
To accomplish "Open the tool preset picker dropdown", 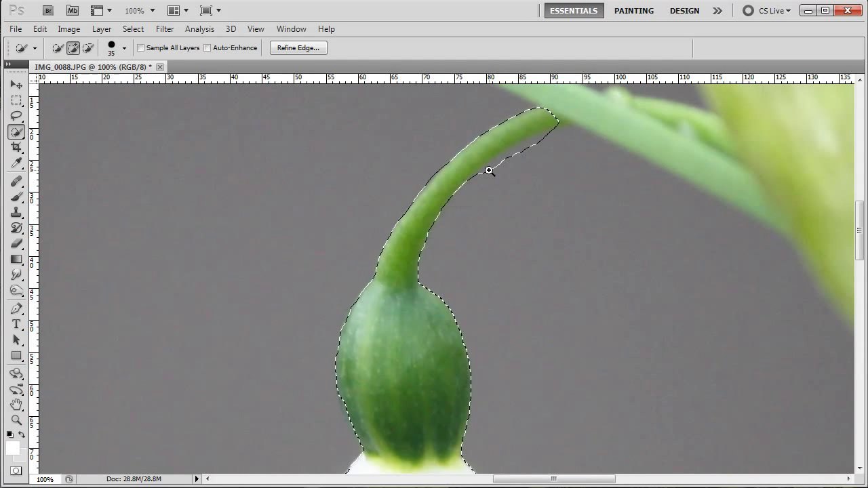I will pyautogui.click(x=35, y=48).
